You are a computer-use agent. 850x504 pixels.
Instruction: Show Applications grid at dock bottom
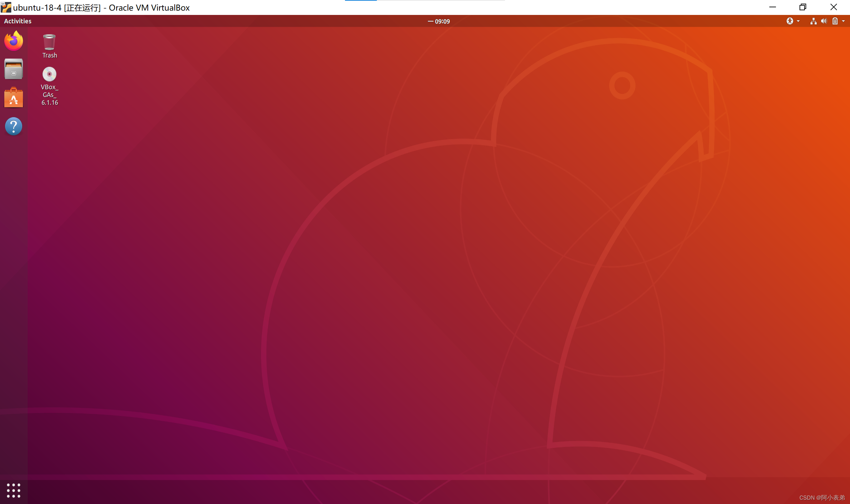[14, 490]
